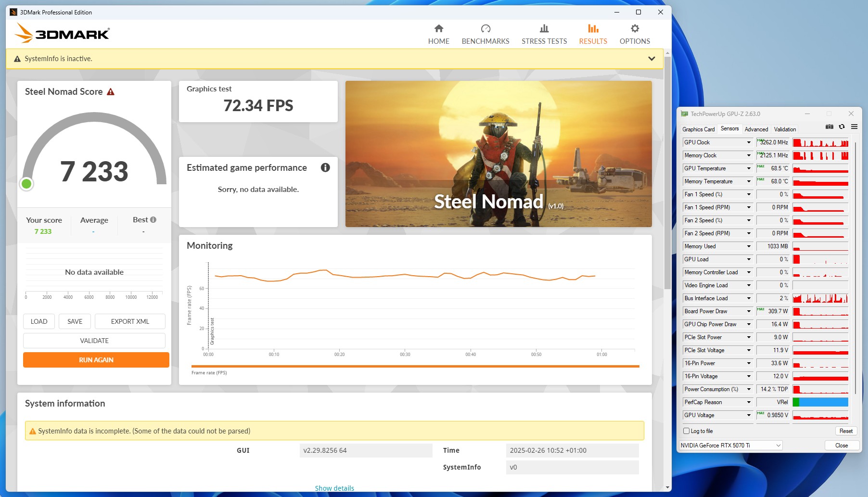The width and height of the screenshot is (868, 497).
Task: Click the GPU-Z title bar app icon
Action: click(684, 114)
